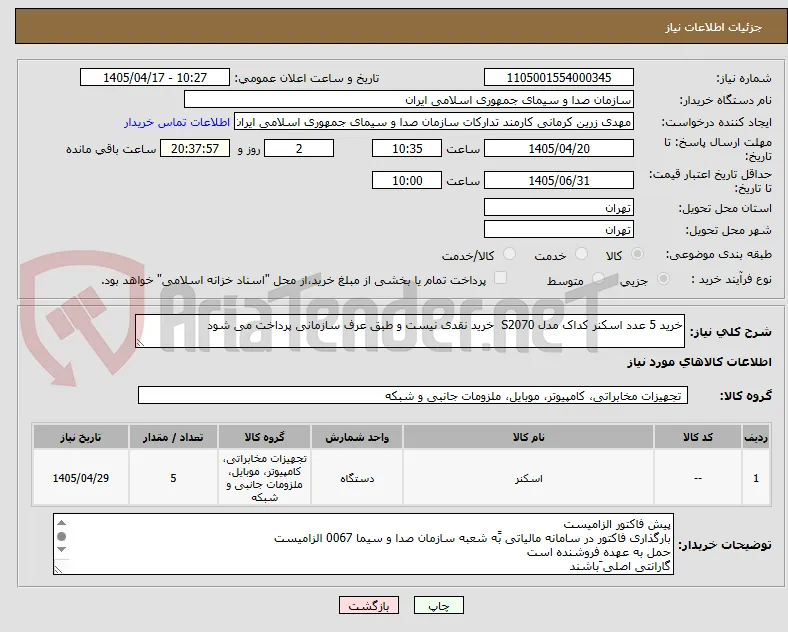Screen dimensions: 788x632
Task: Click the row number 1 cell
Action: point(756,478)
